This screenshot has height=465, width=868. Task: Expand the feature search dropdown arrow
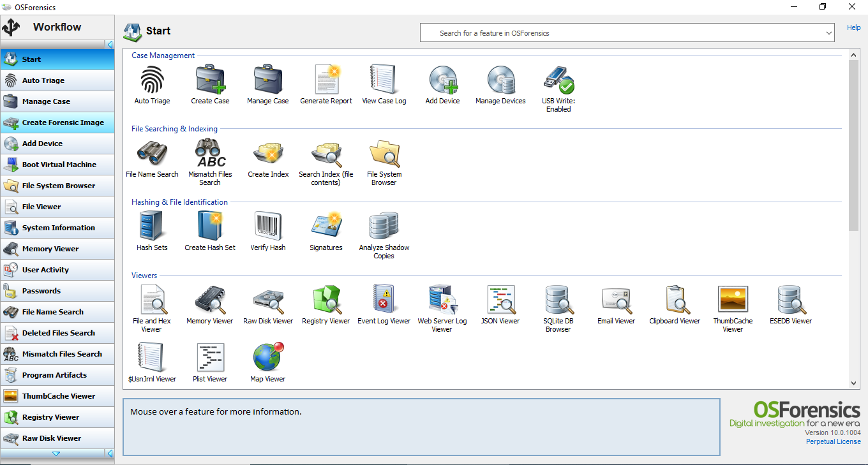[x=828, y=33]
